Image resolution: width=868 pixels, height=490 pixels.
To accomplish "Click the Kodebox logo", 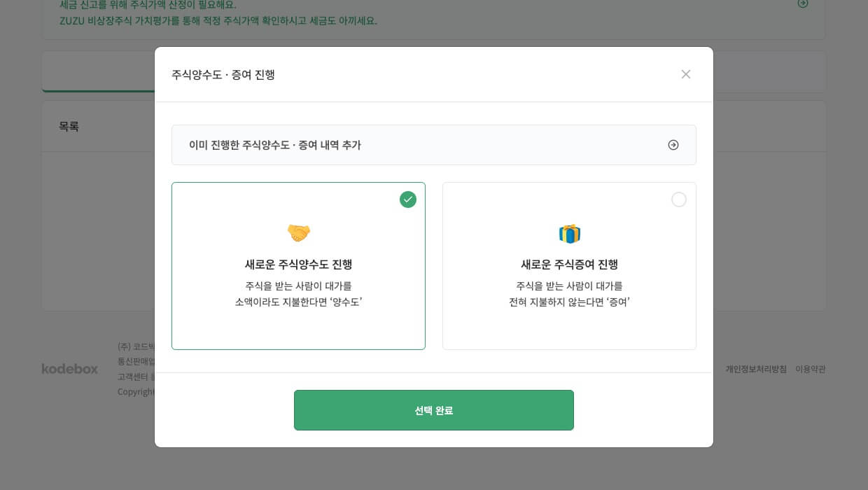I will [x=69, y=370].
